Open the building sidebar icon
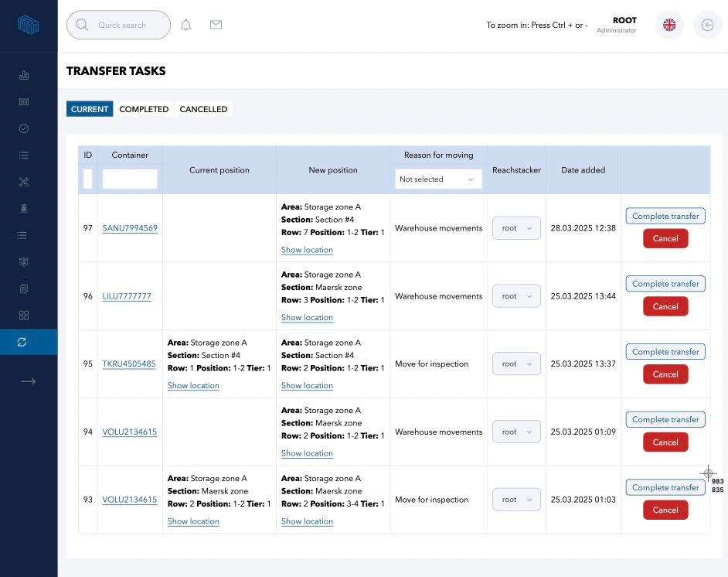The width and height of the screenshot is (728, 577). point(24,208)
